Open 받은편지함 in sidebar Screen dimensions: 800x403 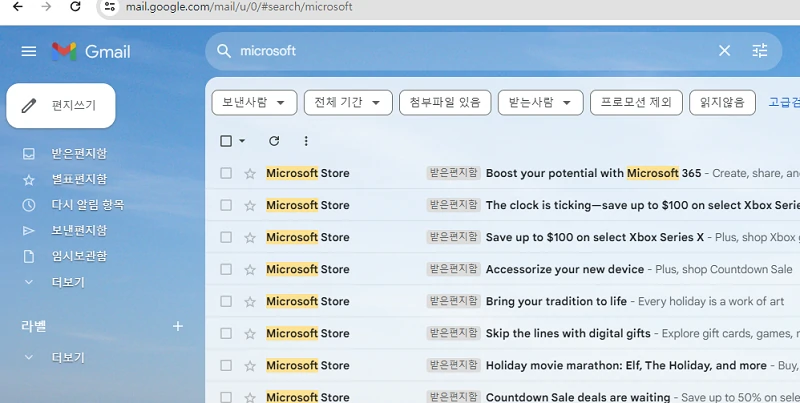[x=79, y=154]
